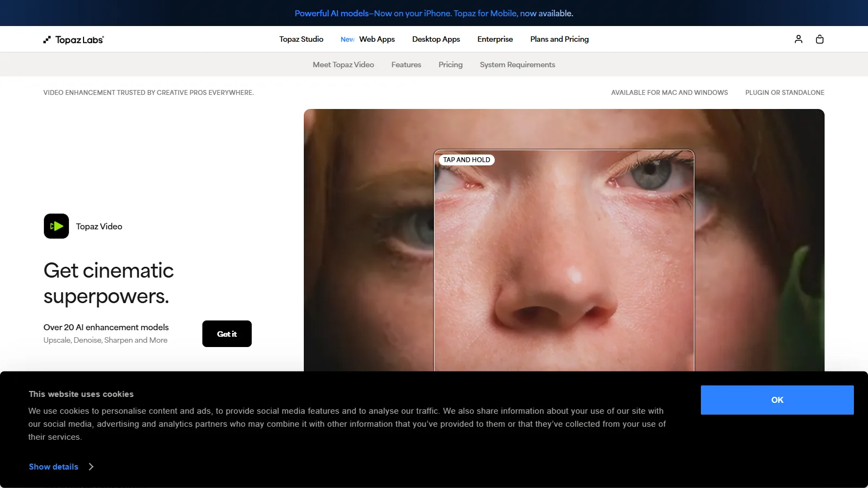Open the Show details cookie link
Image resolution: width=868 pixels, height=488 pixels.
[54, 467]
